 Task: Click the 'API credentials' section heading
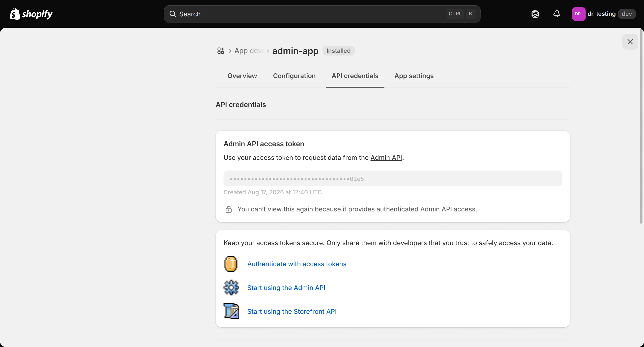[241, 105]
